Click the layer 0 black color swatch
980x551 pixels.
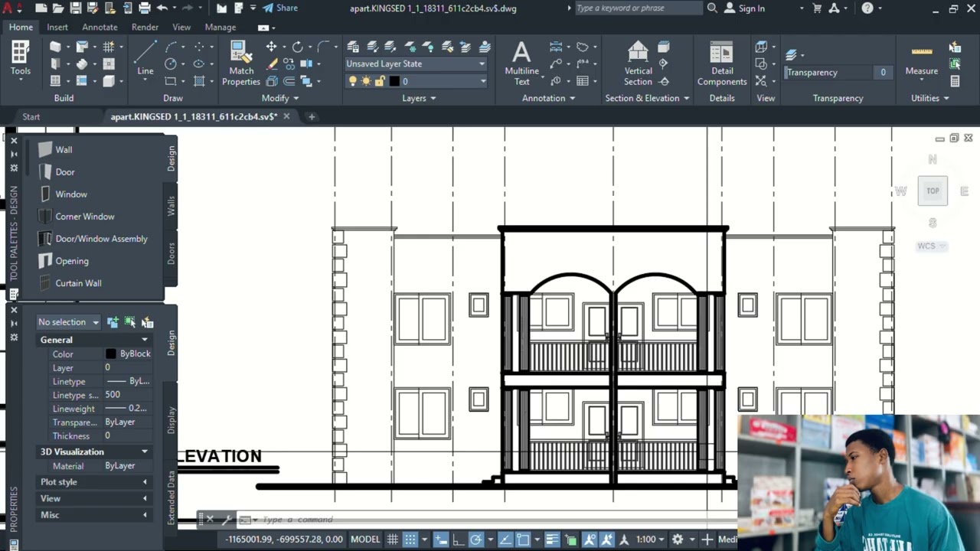click(x=394, y=81)
